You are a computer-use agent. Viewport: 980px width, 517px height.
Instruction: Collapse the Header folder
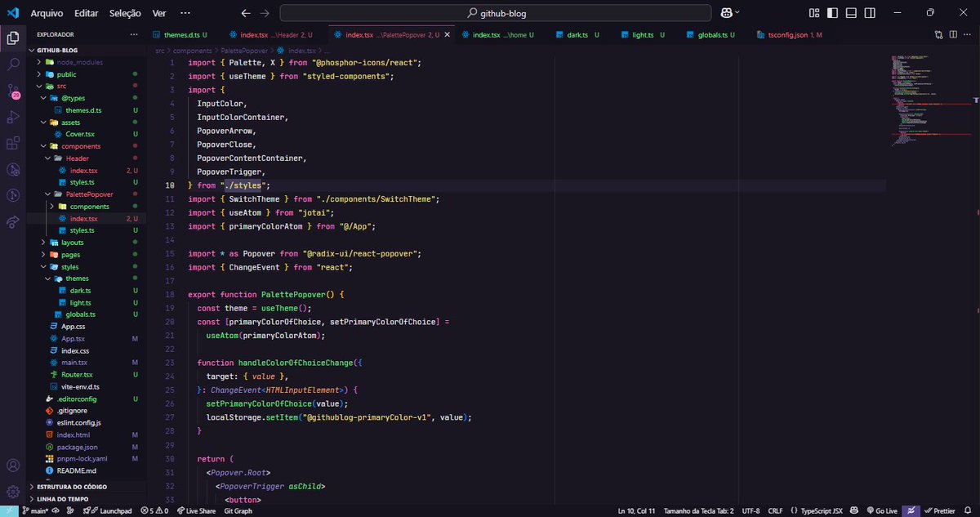point(86,158)
